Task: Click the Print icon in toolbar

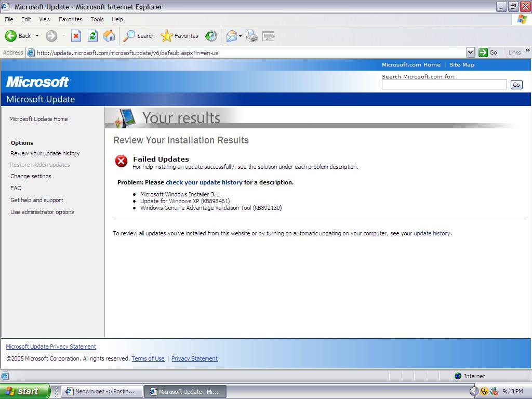Action: [252, 36]
